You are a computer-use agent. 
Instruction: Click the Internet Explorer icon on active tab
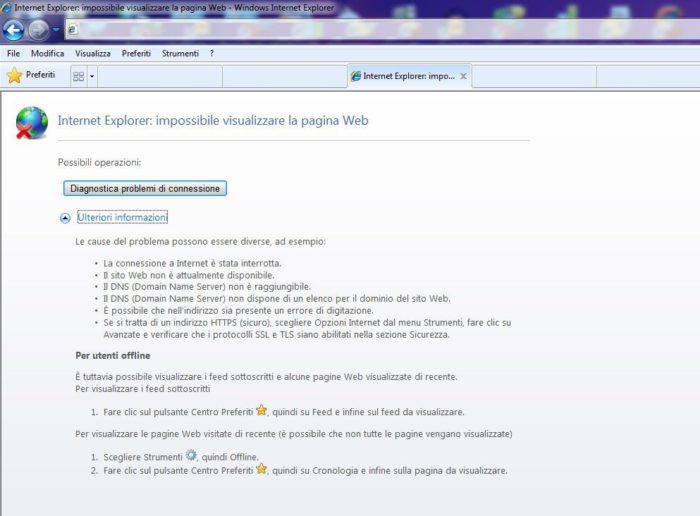(x=356, y=76)
